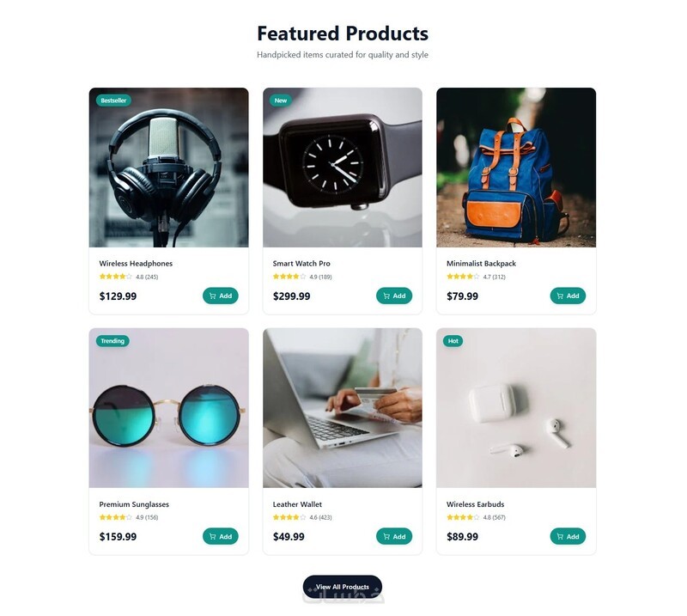Image resolution: width=687 pixels, height=616 pixels.
Task: Open the blue backpack product image
Action: (516, 168)
